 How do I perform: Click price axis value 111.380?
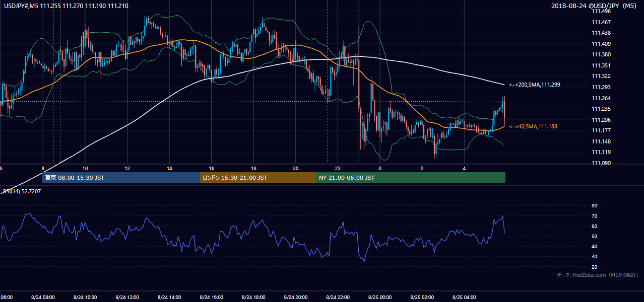(602, 54)
